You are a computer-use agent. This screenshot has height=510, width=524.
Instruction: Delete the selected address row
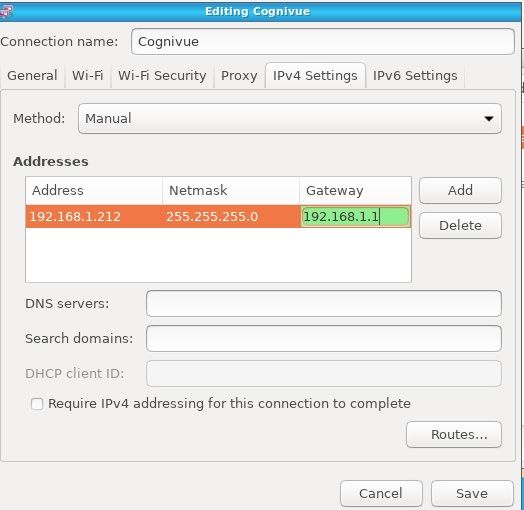point(460,226)
